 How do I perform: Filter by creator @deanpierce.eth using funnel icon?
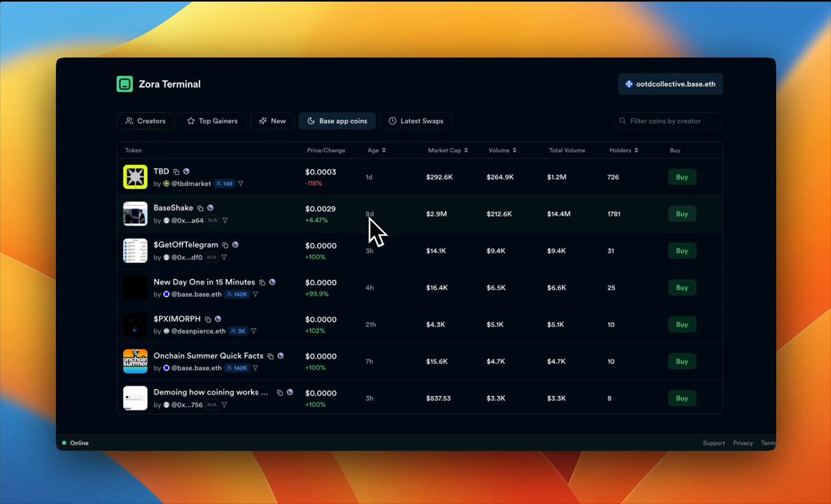click(x=253, y=331)
